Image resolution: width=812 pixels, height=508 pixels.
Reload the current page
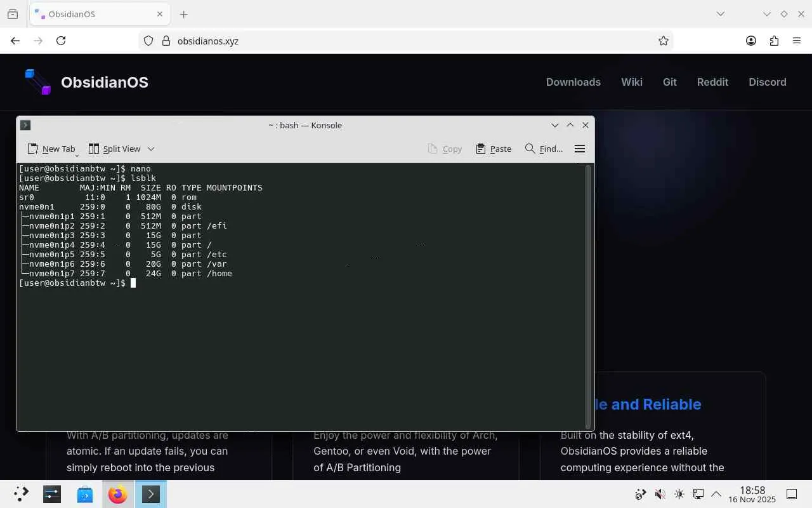tap(61, 41)
